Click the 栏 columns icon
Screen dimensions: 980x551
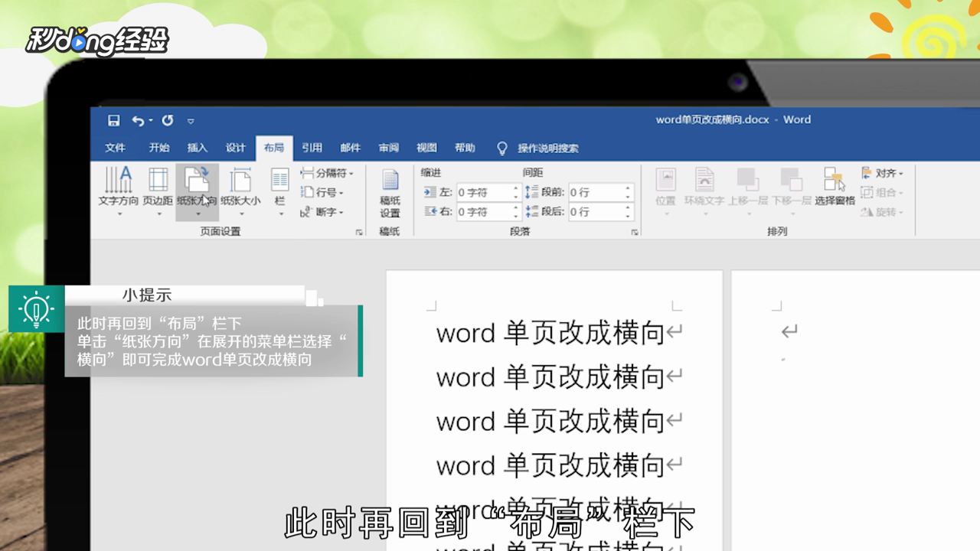280,180
